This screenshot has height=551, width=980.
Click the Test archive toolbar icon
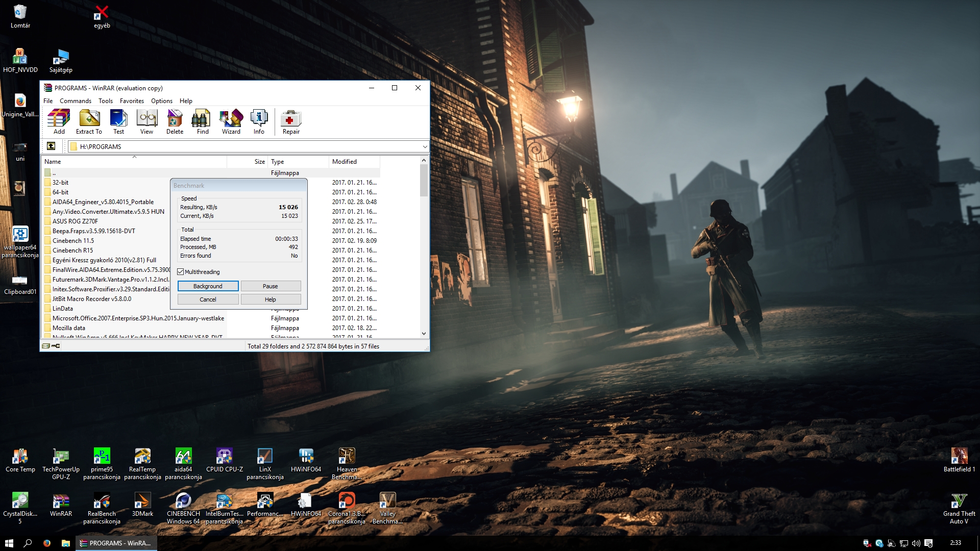118,122
